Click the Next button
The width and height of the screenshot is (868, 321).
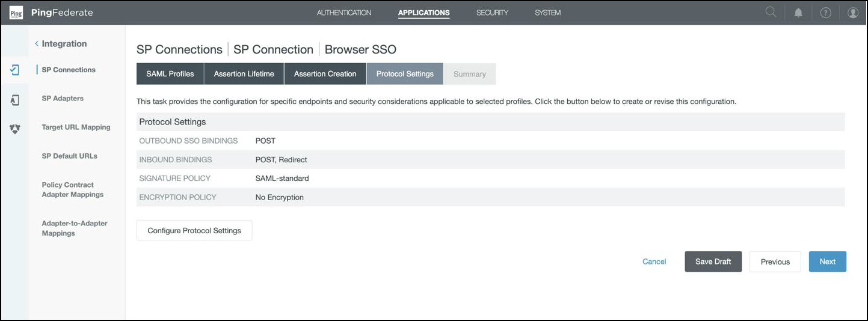pos(827,261)
